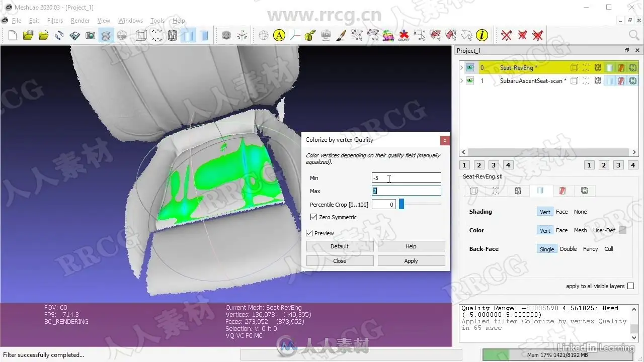Image resolution: width=644 pixels, height=362 pixels.
Task: Click right arrow of layer list scrollbar
Action: click(634, 152)
